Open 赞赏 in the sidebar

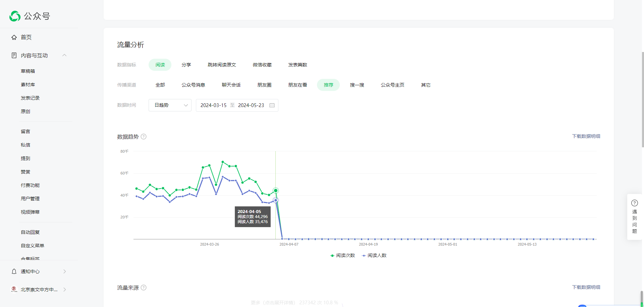tap(25, 172)
